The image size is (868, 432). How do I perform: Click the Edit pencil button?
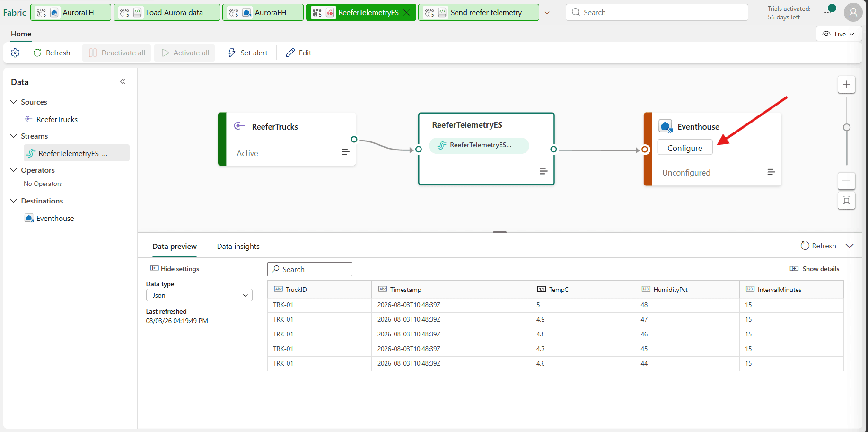click(298, 53)
